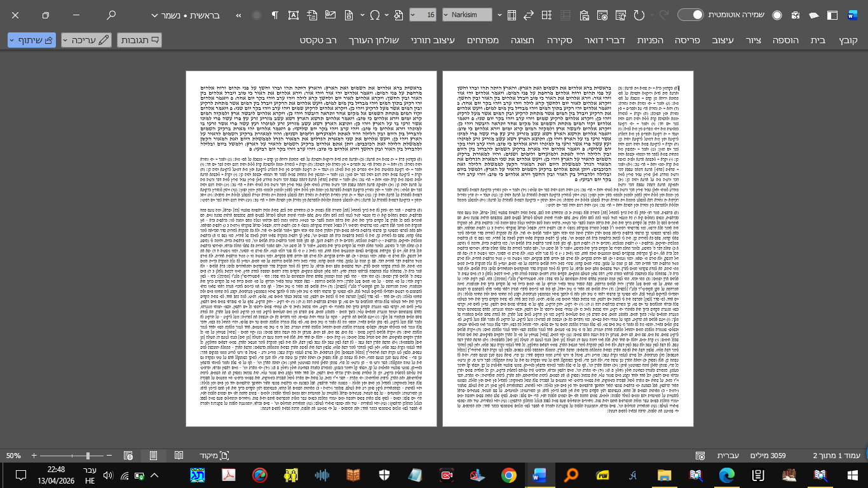Viewport: 868px width, 488px height.
Task: Open the font size 16 dropdown
Action: pos(423,15)
